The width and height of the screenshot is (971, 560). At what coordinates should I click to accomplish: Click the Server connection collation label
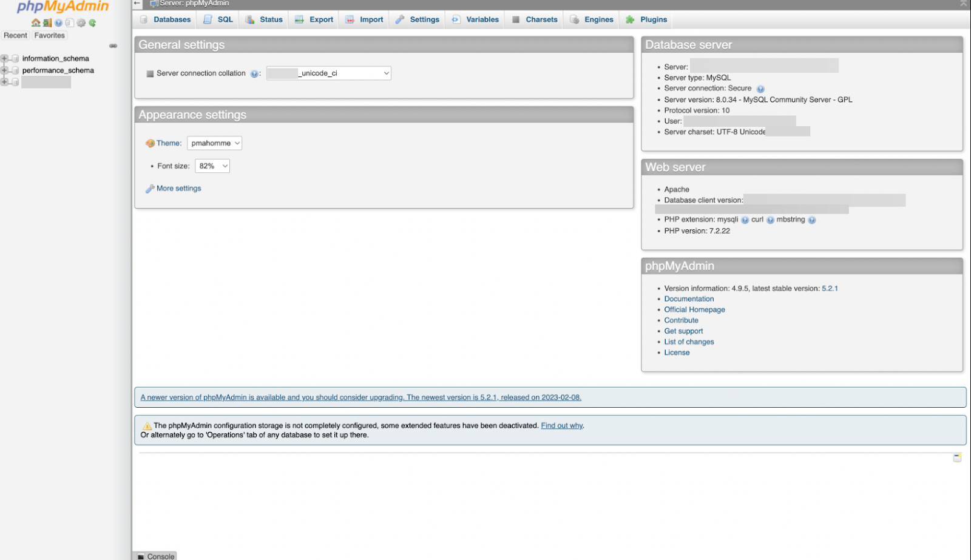pyautogui.click(x=201, y=73)
